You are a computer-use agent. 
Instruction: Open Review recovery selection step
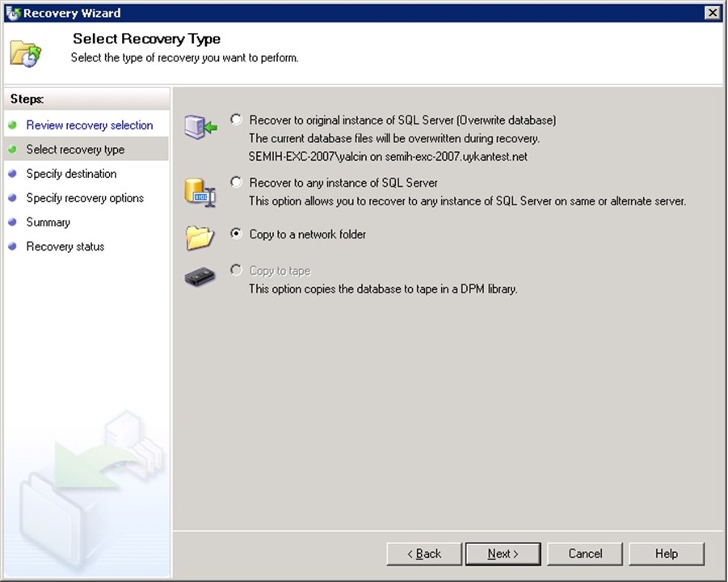(x=89, y=125)
